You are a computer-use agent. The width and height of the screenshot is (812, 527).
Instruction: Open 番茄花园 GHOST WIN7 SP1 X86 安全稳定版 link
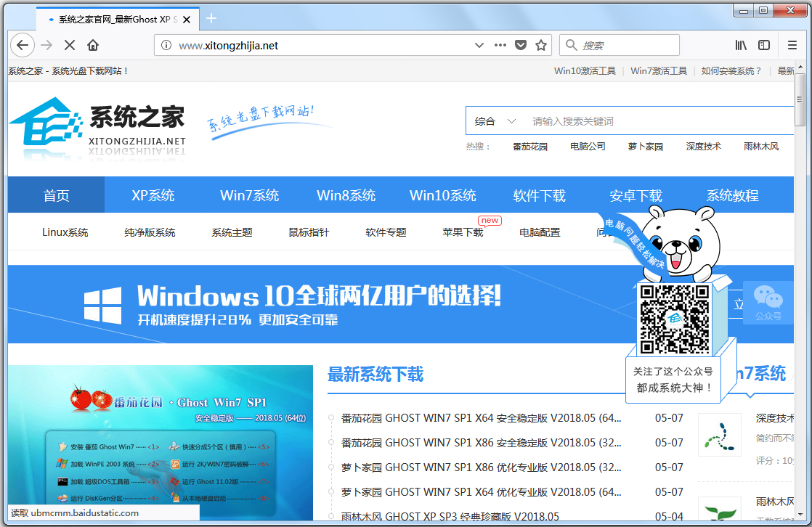481,443
